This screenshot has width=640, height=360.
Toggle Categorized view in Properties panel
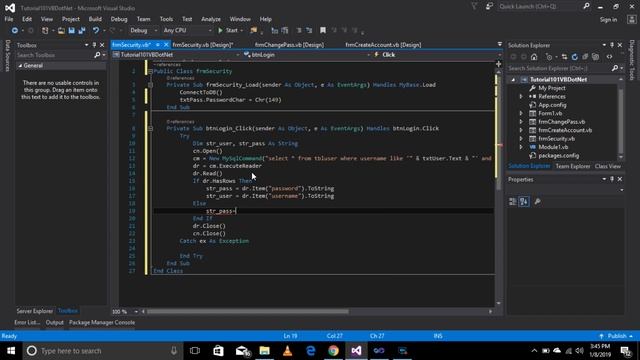[513, 201]
